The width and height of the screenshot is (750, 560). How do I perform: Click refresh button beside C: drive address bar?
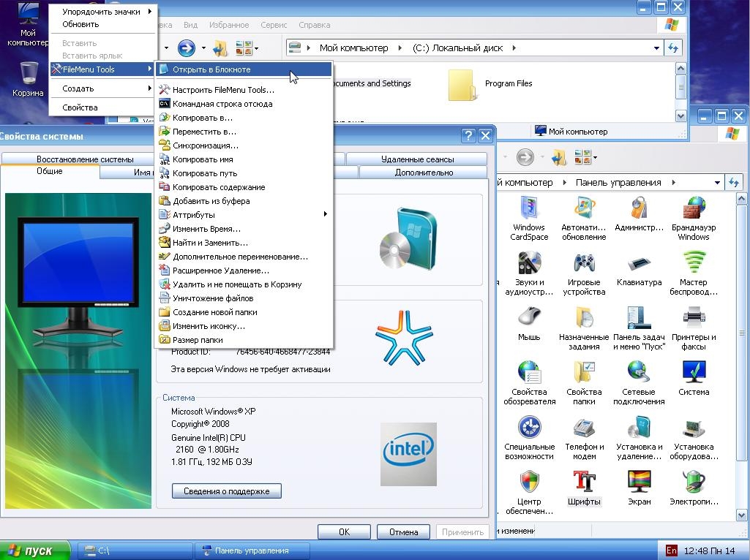click(x=673, y=48)
